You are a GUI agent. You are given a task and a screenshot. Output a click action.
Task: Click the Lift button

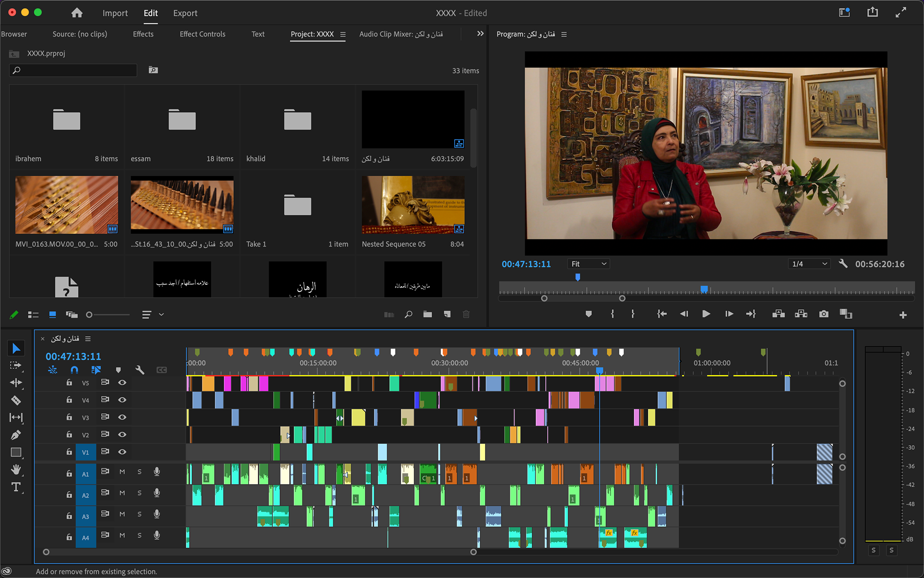[x=779, y=314]
